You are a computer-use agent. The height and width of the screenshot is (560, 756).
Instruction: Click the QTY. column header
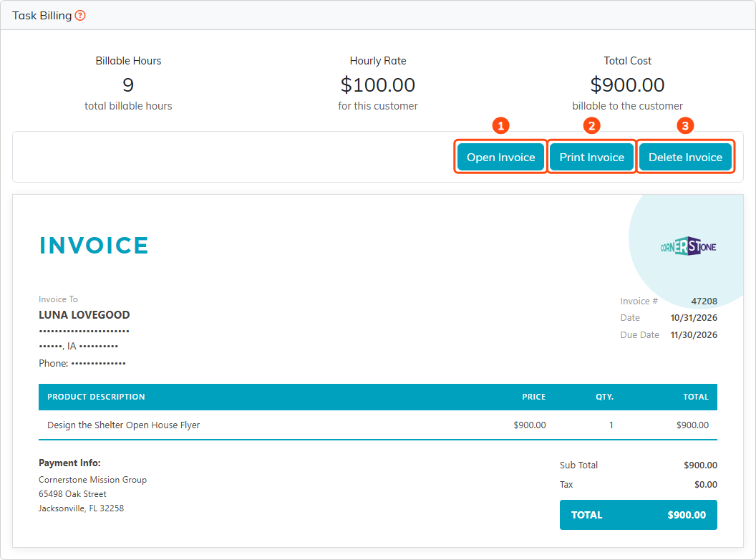(605, 397)
